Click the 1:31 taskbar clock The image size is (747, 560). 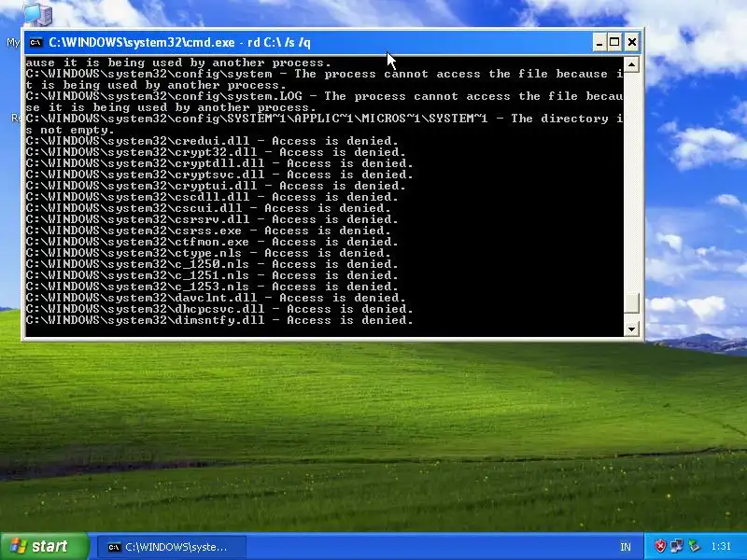pos(721,546)
